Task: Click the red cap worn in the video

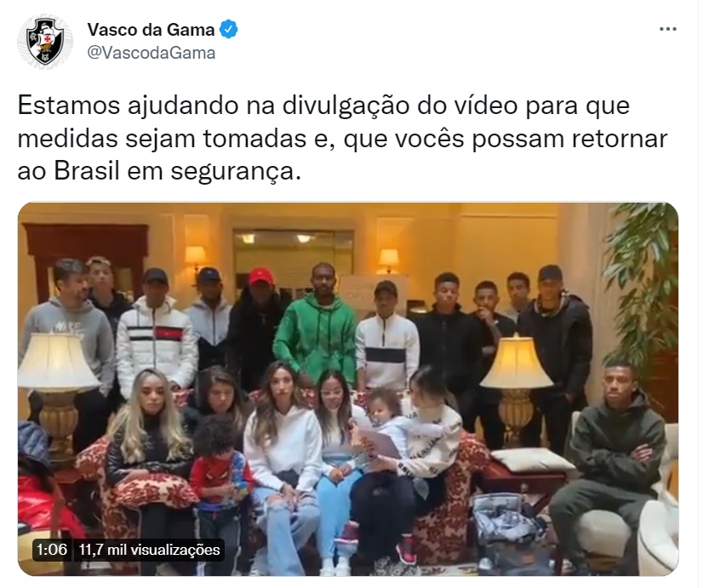Action: coord(261,276)
